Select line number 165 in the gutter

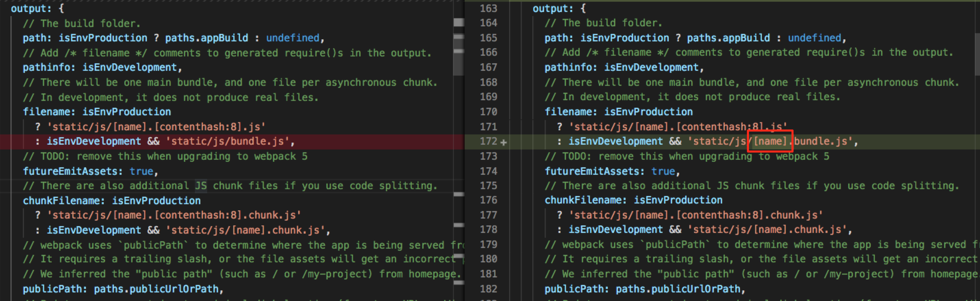[x=489, y=38]
